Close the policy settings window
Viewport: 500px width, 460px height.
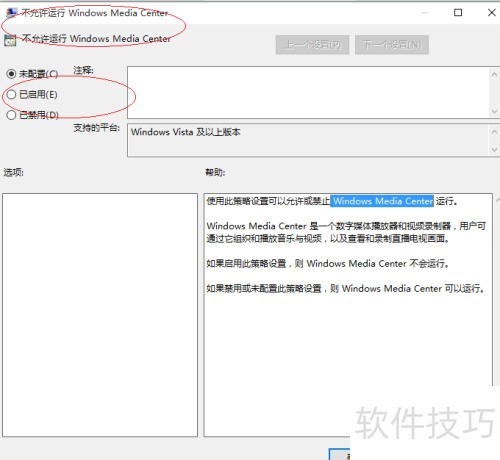click(491, 13)
